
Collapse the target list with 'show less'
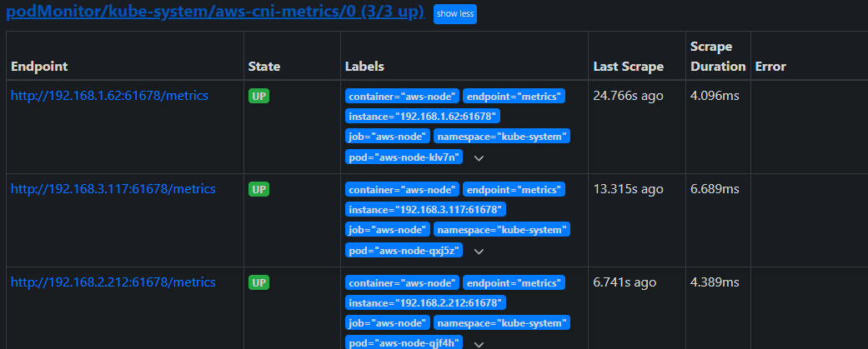tap(454, 14)
